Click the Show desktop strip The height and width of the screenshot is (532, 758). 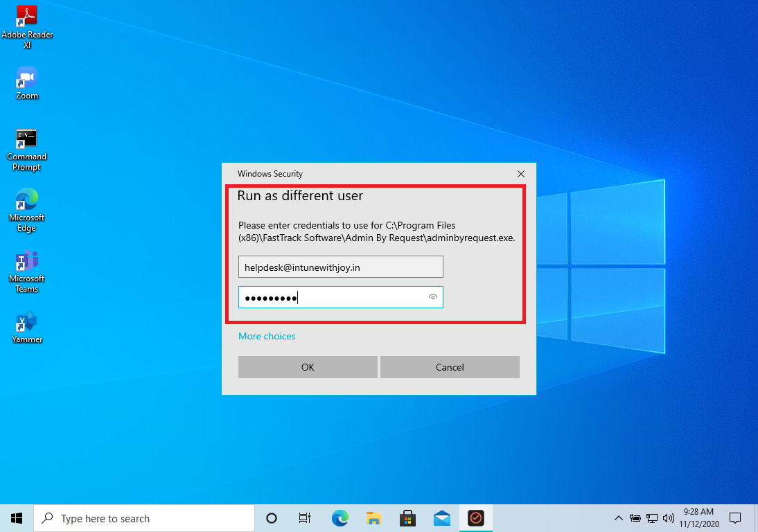coord(756,518)
